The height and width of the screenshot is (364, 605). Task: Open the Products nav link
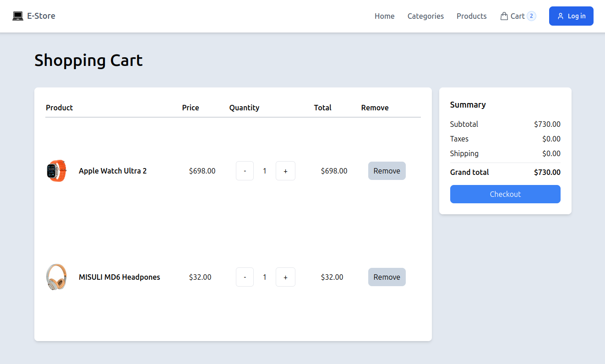click(471, 16)
